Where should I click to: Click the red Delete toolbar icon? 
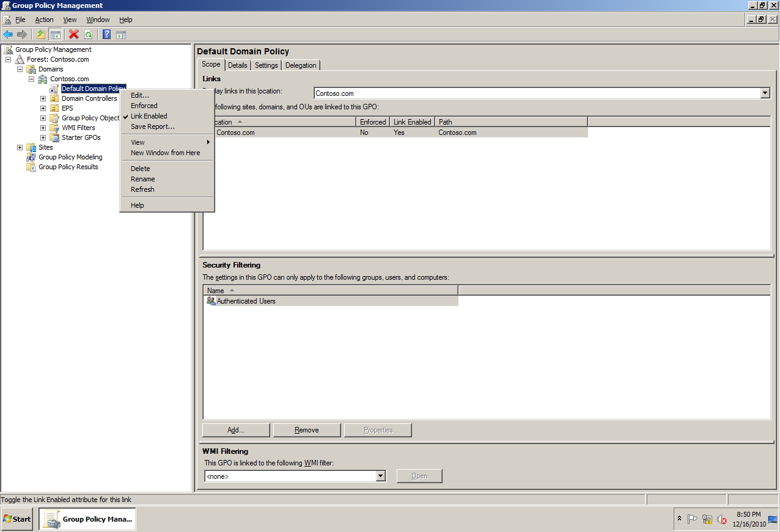click(73, 34)
